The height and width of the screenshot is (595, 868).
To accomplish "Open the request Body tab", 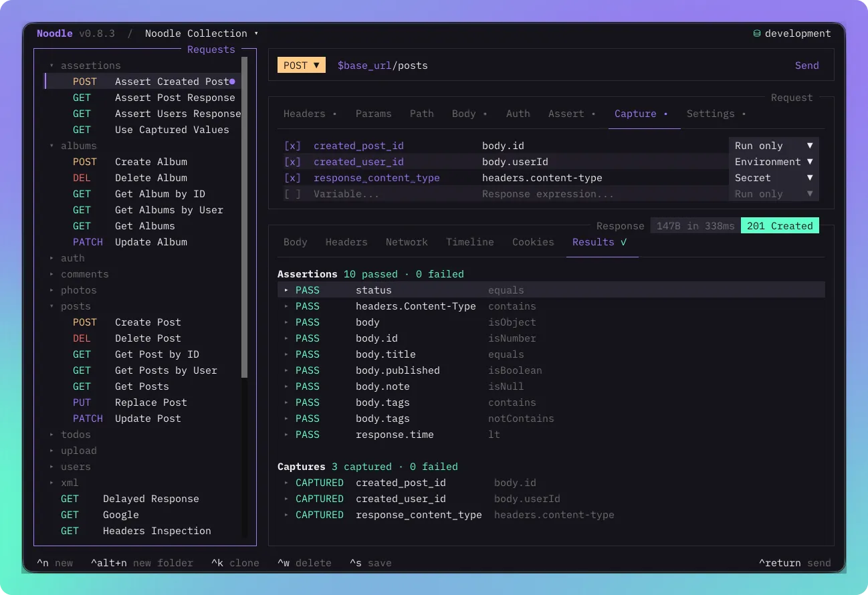I will pos(469,114).
